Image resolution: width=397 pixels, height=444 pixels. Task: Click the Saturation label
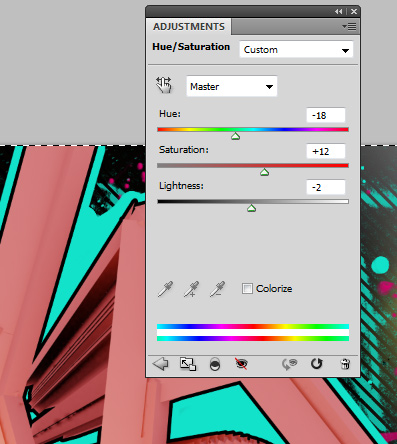click(x=184, y=150)
